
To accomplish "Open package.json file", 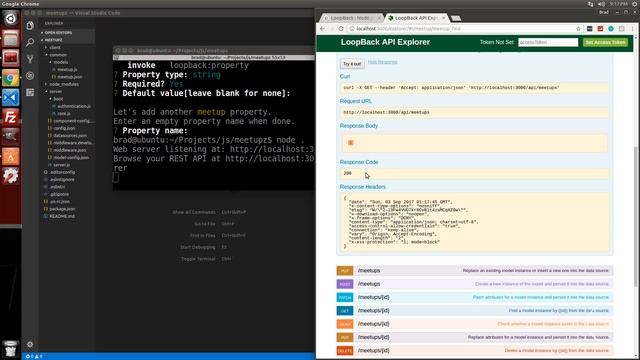I will (62, 209).
